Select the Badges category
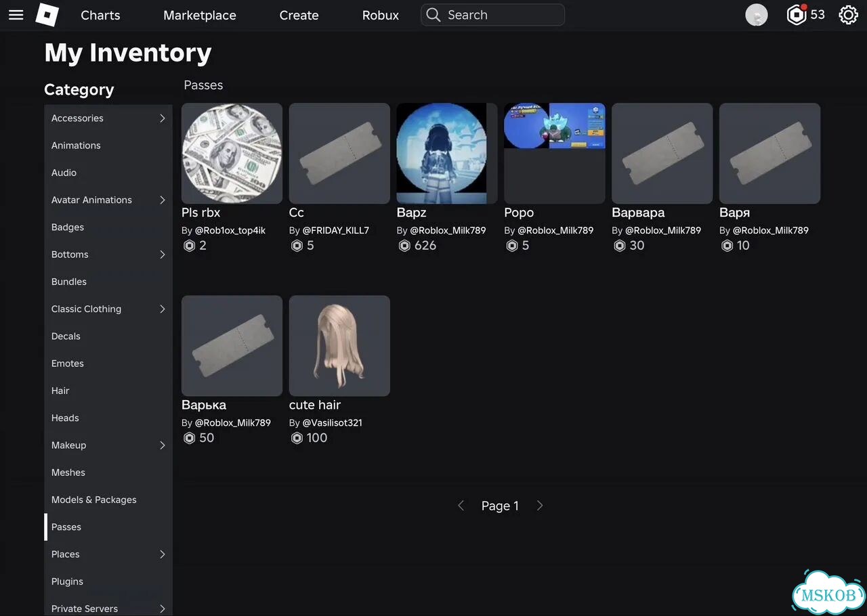The height and width of the screenshot is (616, 867). [x=108, y=227]
